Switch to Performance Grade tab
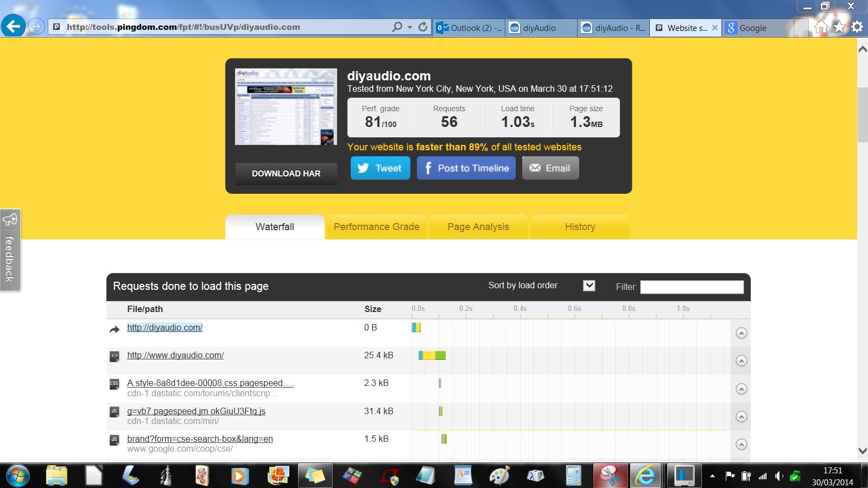The height and width of the screenshot is (488, 868). coord(376,227)
